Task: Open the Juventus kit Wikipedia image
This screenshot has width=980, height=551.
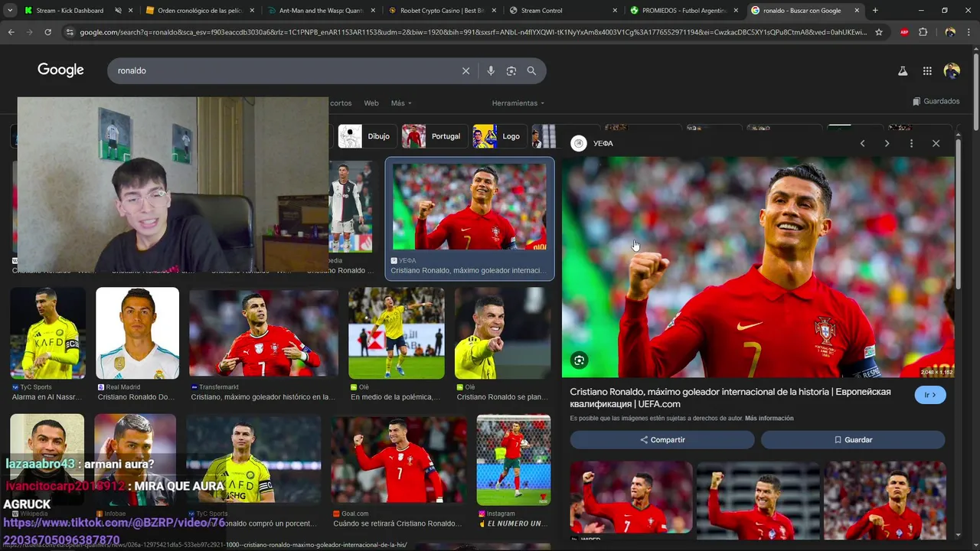Action: [x=351, y=207]
